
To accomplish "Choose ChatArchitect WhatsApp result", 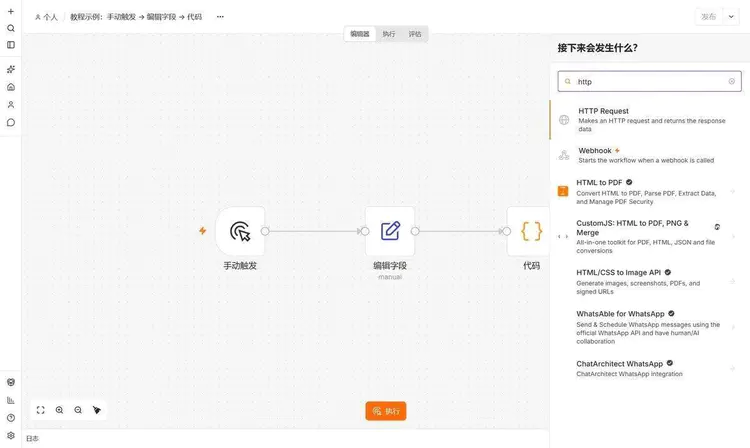I will [650, 368].
